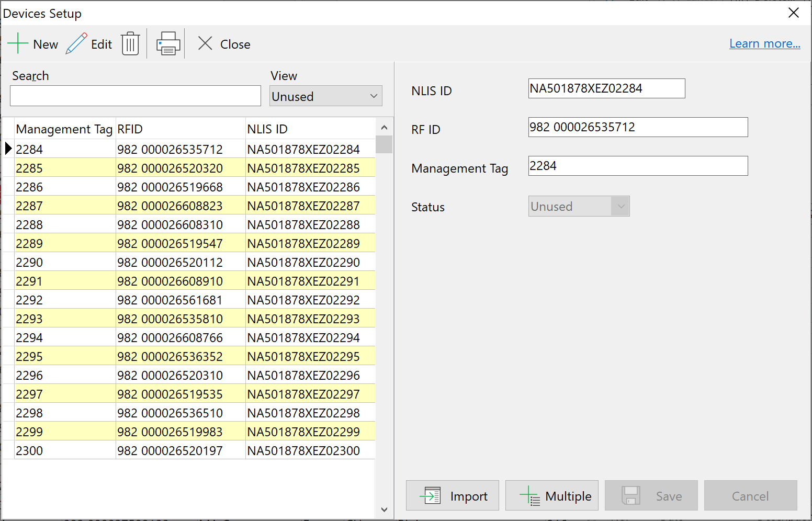This screenshot has height=521, width=812.
Task: Open the Learn more link
Action: [765, 43]
